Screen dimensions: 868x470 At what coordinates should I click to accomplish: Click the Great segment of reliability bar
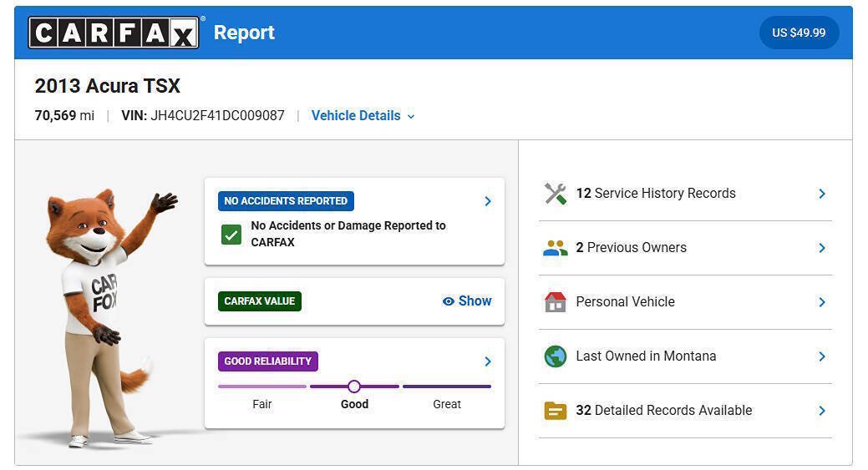[x=447, y=387]
